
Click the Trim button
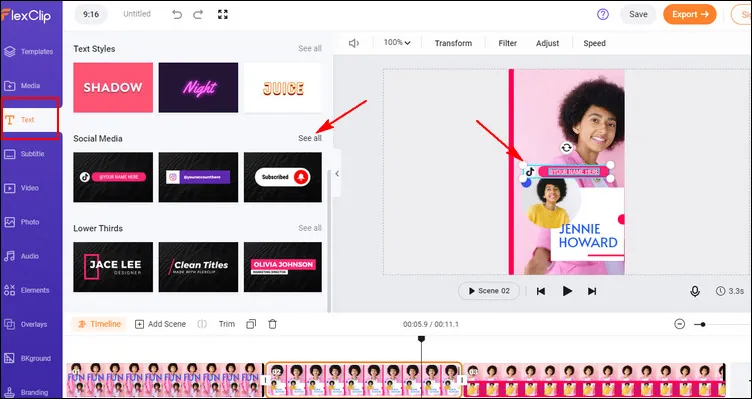click(227, 324)
